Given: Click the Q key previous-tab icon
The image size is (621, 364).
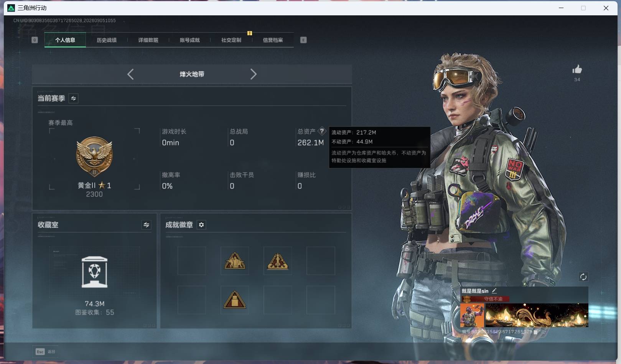Looking at the screenshot, I should coord(35,40).
